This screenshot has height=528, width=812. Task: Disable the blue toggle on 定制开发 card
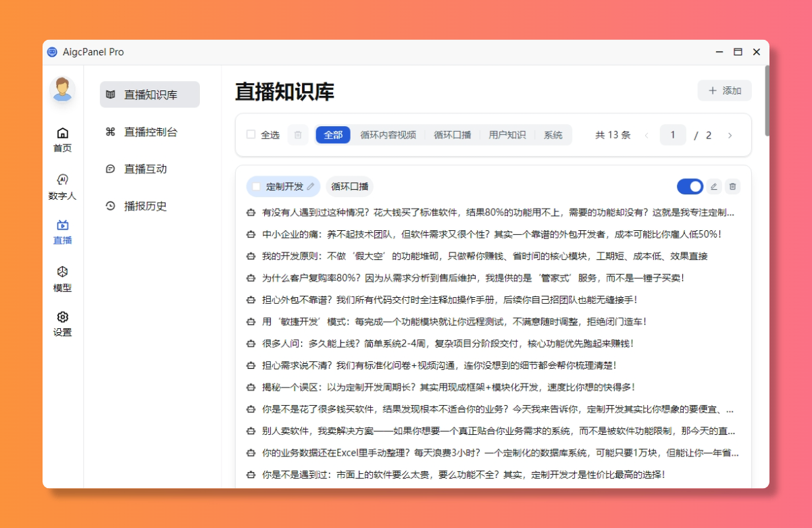coord(690,186)
